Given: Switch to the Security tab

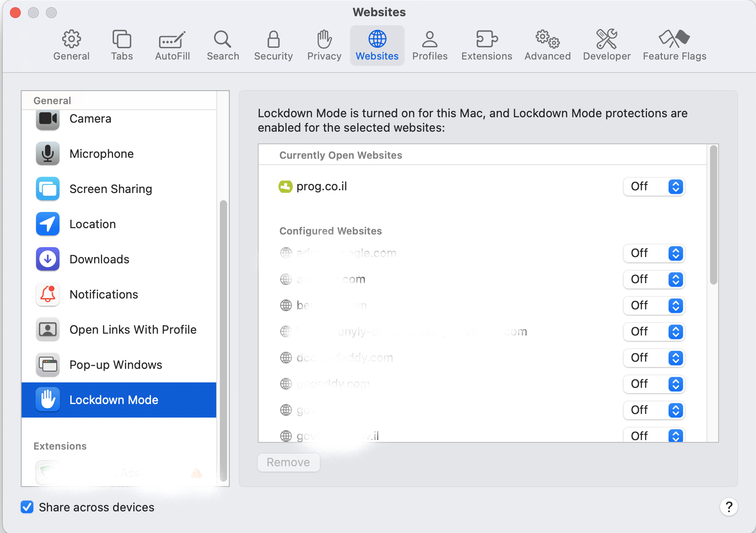Looking at the screenshot, I should click(x=273, y=46).
